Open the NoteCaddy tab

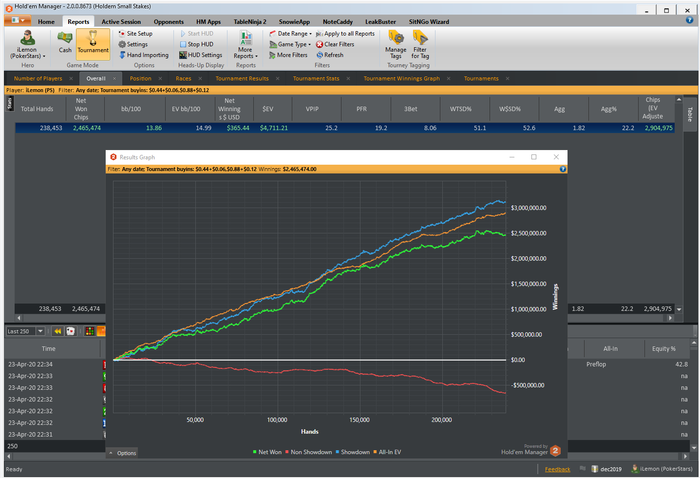(x=338, y=21)
